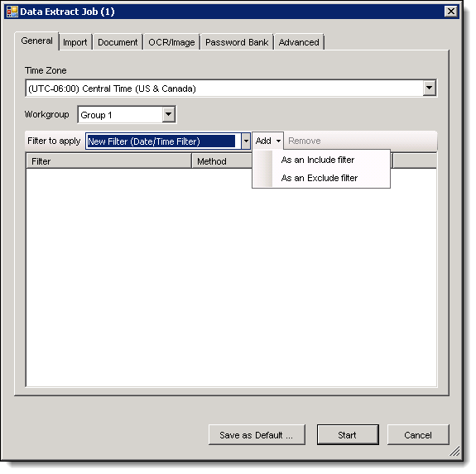Click the dialog resize grip icon

point(454,452)
